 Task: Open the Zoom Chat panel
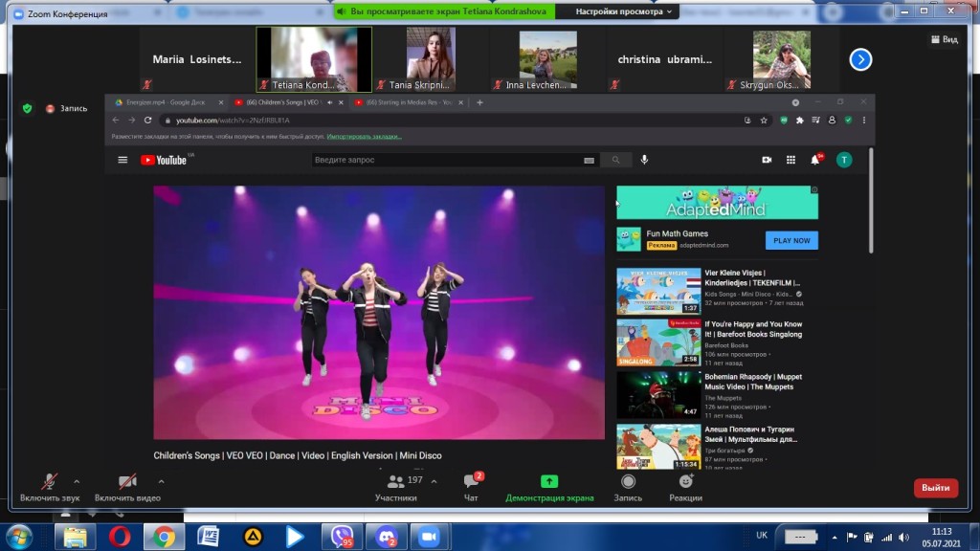471,487
